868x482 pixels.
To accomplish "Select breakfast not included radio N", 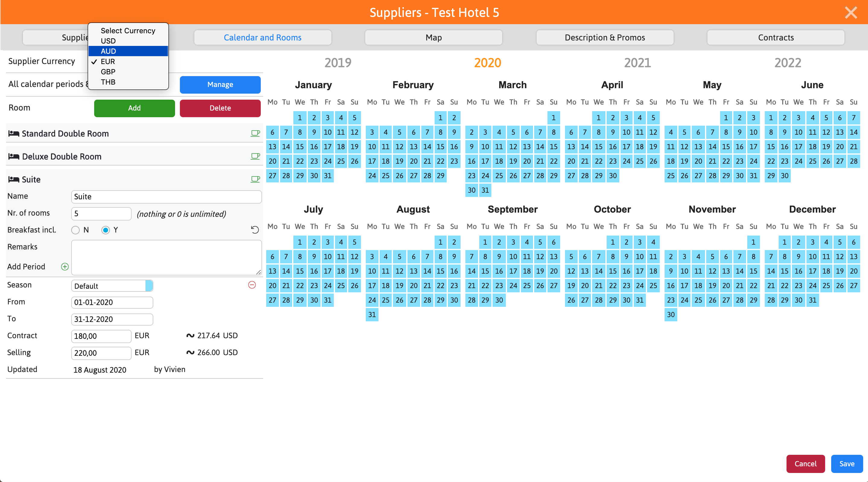I will click(75, 230).
